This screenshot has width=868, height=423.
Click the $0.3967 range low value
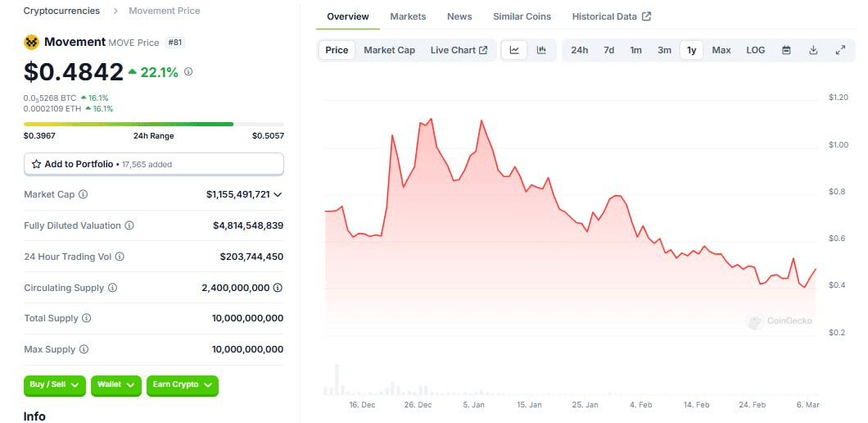(x=39, y=136)
